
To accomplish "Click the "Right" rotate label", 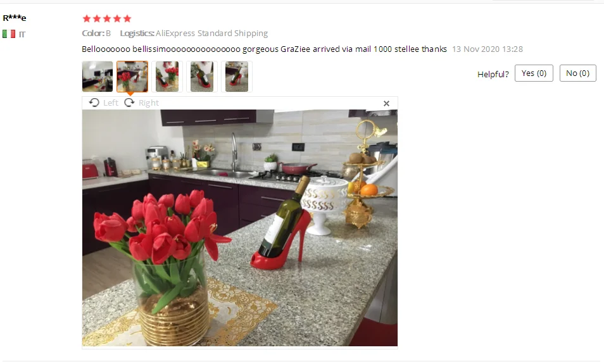I will pos(149,103).
